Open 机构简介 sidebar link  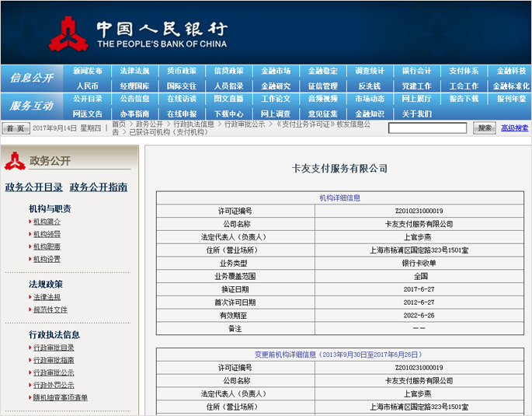(47, 222)
